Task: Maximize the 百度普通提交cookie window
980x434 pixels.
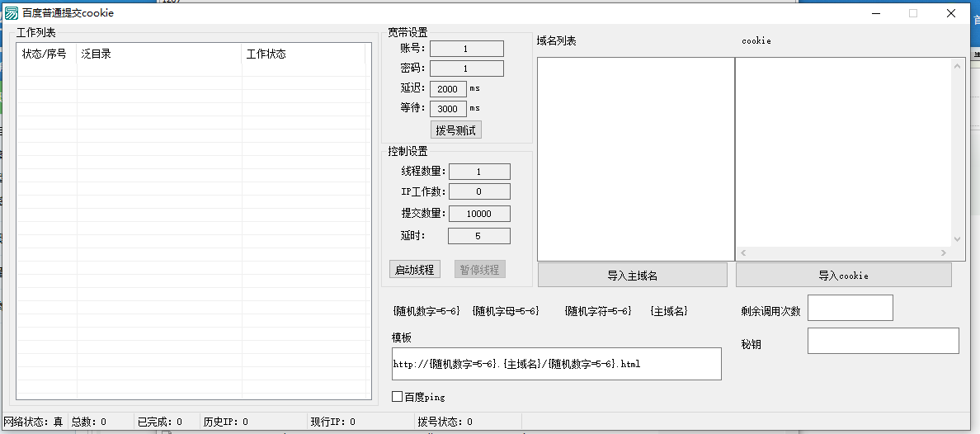Action: [913, 13]
